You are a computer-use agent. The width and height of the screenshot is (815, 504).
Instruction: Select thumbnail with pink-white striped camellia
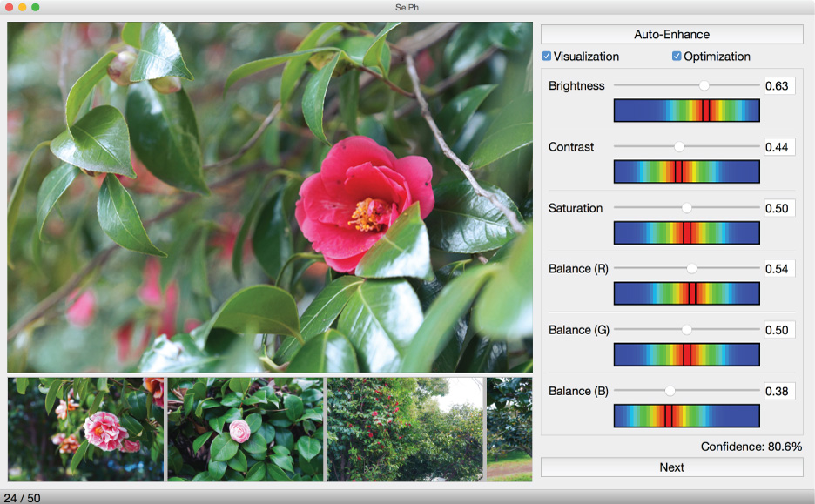tap(85, 429)
